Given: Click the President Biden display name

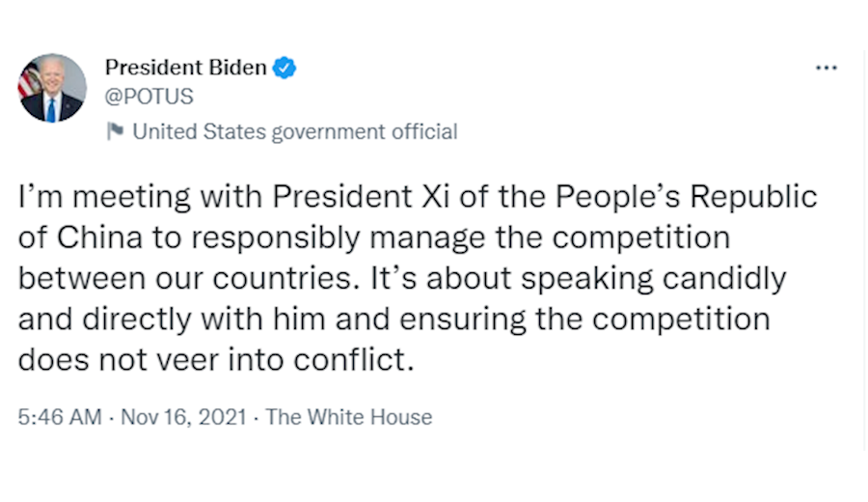Looking at the screenshot, I should [x=185, y=68].
